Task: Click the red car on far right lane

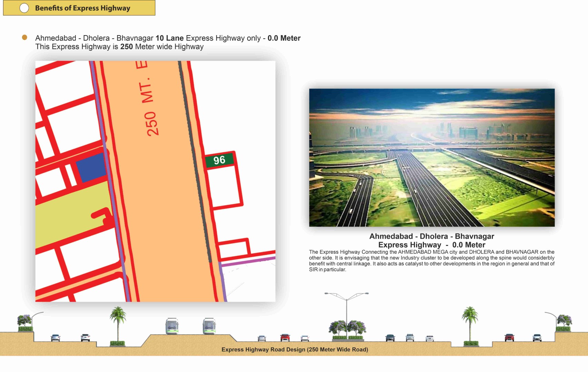Action: click(x=509, y=338)
